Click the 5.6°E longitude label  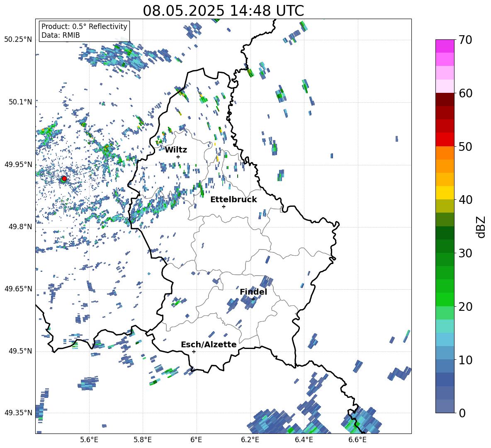pyautogui.click(x=89, y=440)
